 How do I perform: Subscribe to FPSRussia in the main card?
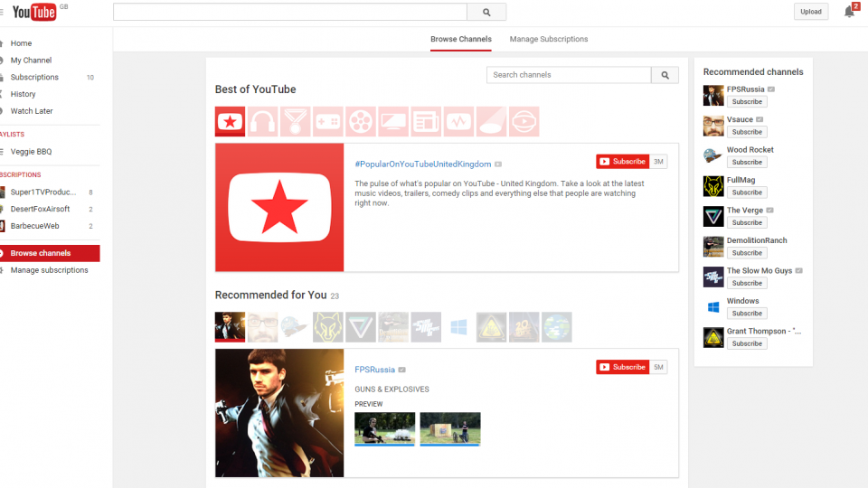tap(622, 367)
